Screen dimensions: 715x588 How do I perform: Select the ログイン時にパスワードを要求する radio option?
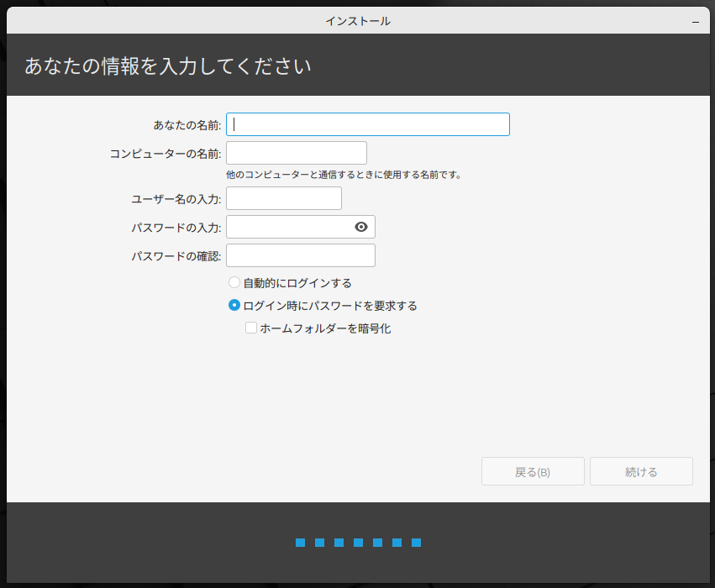[234, 306]
